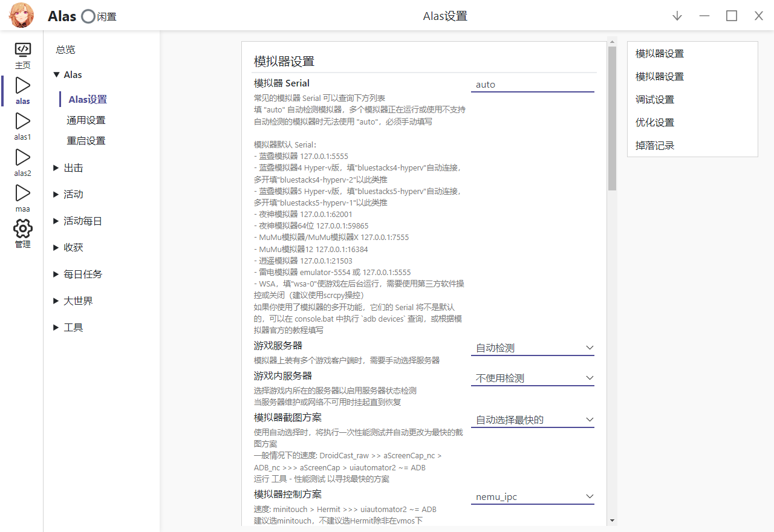Open the 管理 gear icon

pyautogui.click(x=23, y=229)
